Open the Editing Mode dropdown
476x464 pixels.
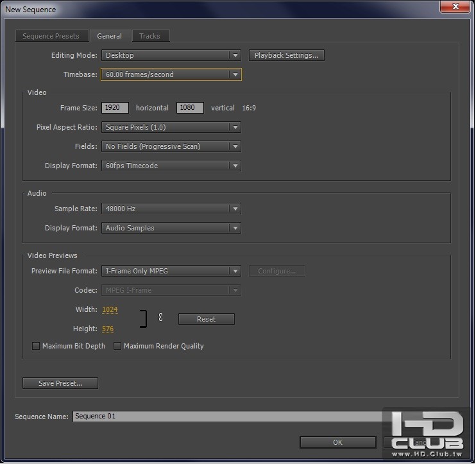[171, 55]
